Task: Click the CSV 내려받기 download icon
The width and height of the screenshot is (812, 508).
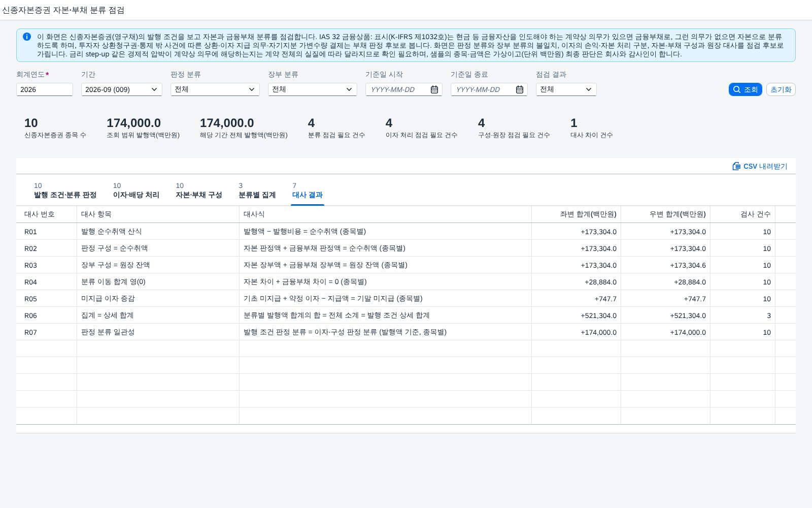Action: click(736, 166)
